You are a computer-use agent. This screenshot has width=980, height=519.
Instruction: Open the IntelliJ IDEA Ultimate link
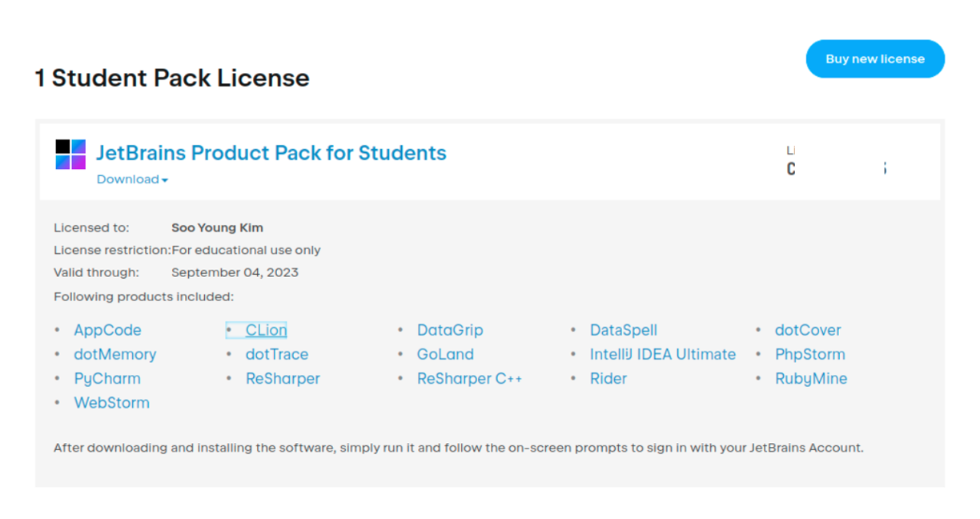click(663, 354)
